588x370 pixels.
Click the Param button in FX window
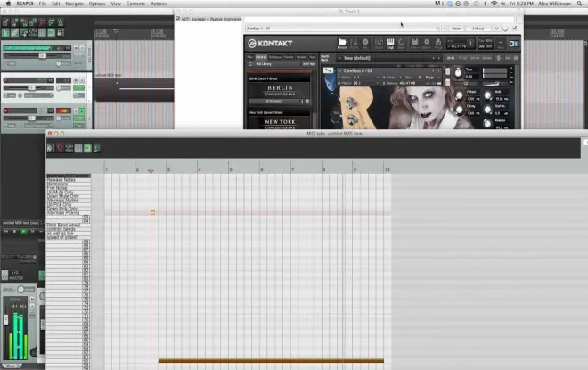(456, 29)
